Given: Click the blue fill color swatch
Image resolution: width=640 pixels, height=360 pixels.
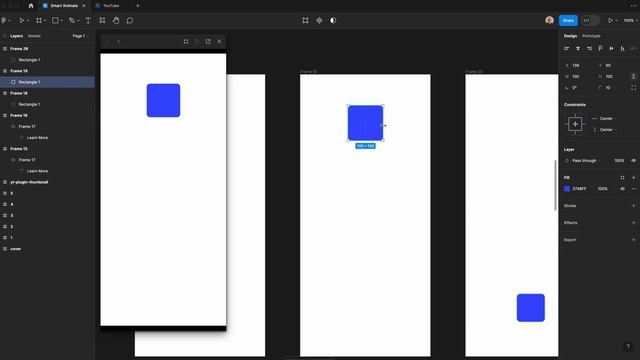Looking at the screenshot, I should (x=567, y=189).
